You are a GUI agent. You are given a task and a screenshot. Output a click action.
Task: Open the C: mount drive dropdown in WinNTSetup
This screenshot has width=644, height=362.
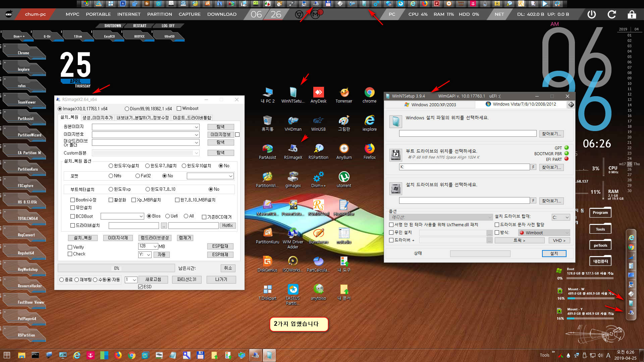[x=561, y=217]
